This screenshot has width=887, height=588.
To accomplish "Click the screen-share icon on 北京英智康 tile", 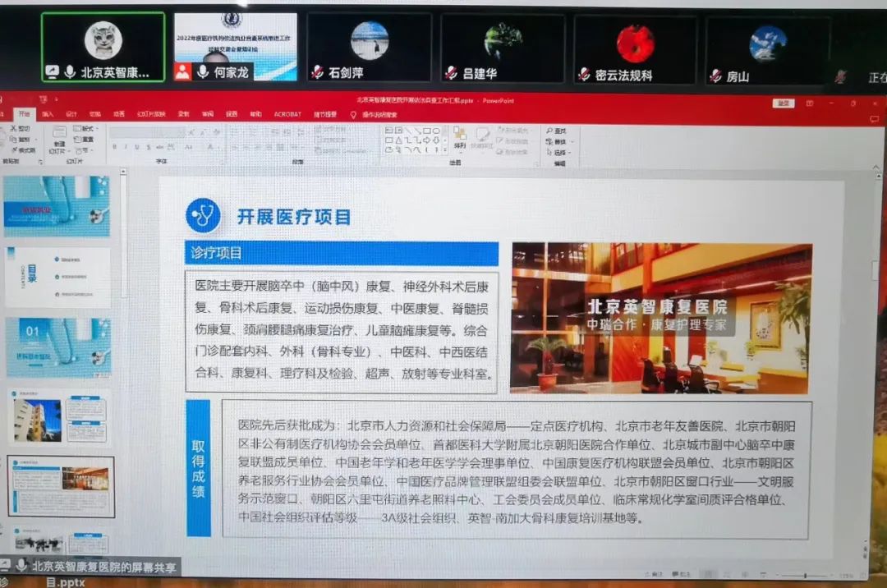I will click(52, 72).
